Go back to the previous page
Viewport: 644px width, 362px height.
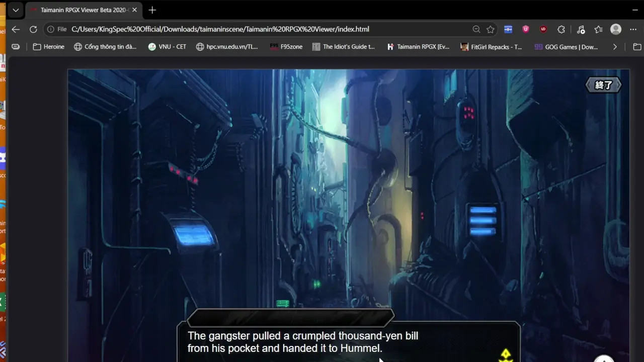[16, 29]
